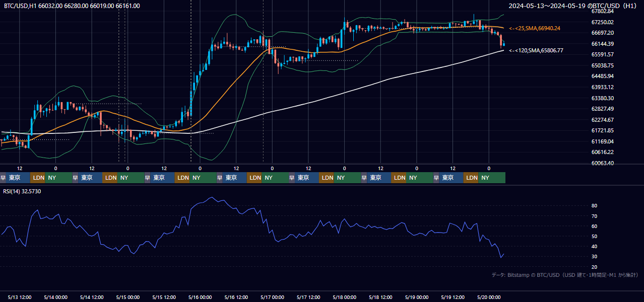Click price axis value 61721.85
Screen dimensions: 644x302
coord(602,130)
